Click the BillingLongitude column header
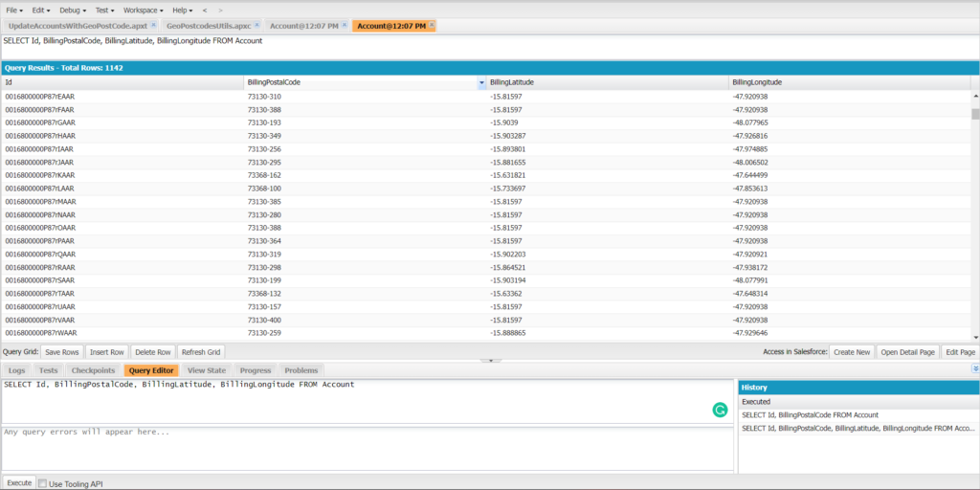 tap(850, 82)
